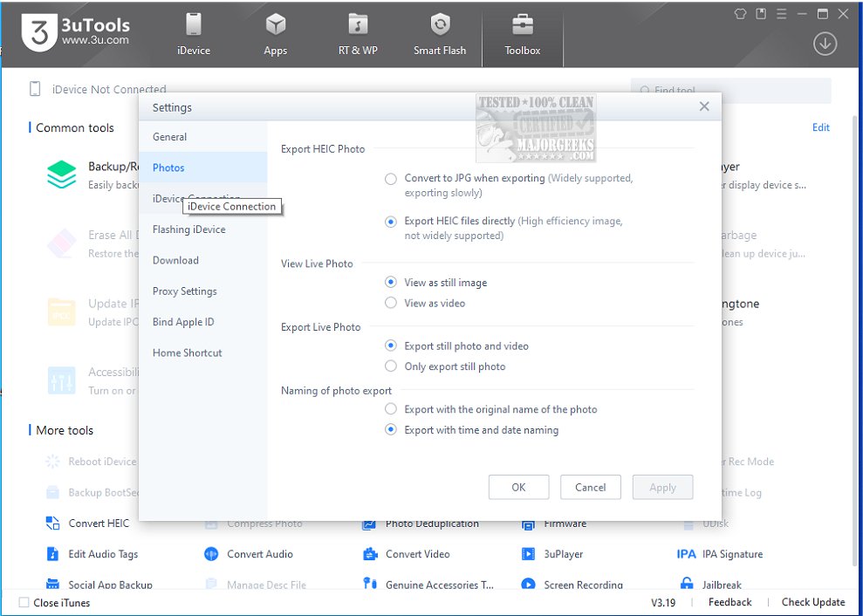This screenshot has height=616, width=863.
Task: Click the IPA Signature label
Action: 733,554
